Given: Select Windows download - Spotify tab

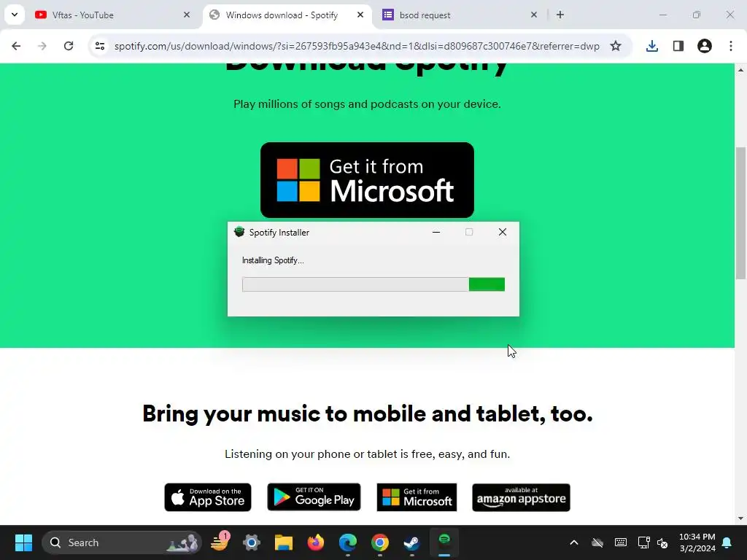Looking at the screenshot, I should 287,15.
